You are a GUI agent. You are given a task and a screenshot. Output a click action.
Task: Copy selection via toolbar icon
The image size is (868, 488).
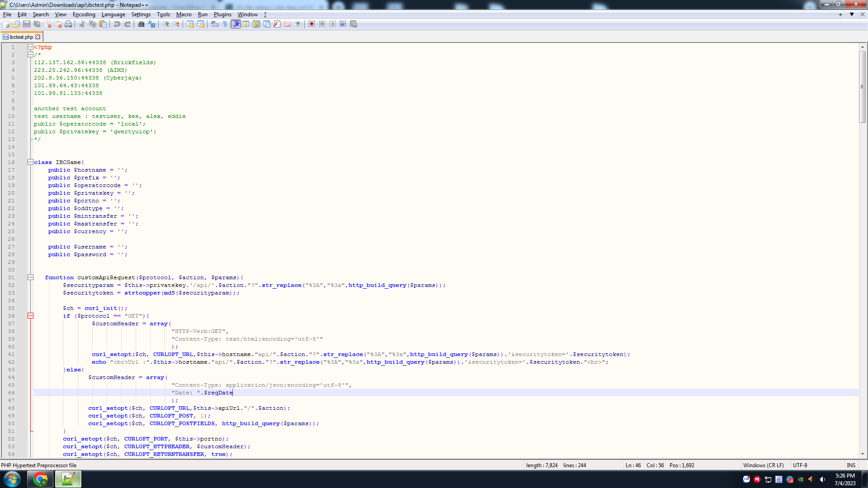(93, 24)
